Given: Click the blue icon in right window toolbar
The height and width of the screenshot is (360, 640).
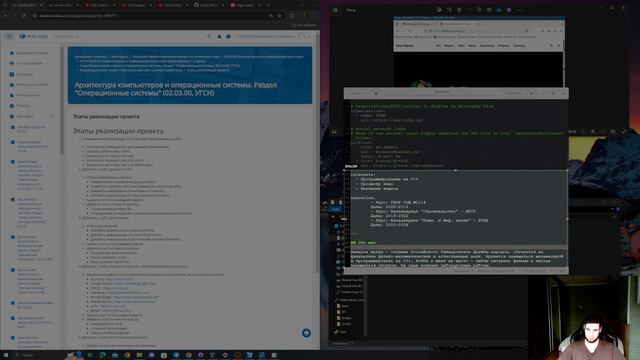Looking at the screenshot, I should tap(499, 10).
